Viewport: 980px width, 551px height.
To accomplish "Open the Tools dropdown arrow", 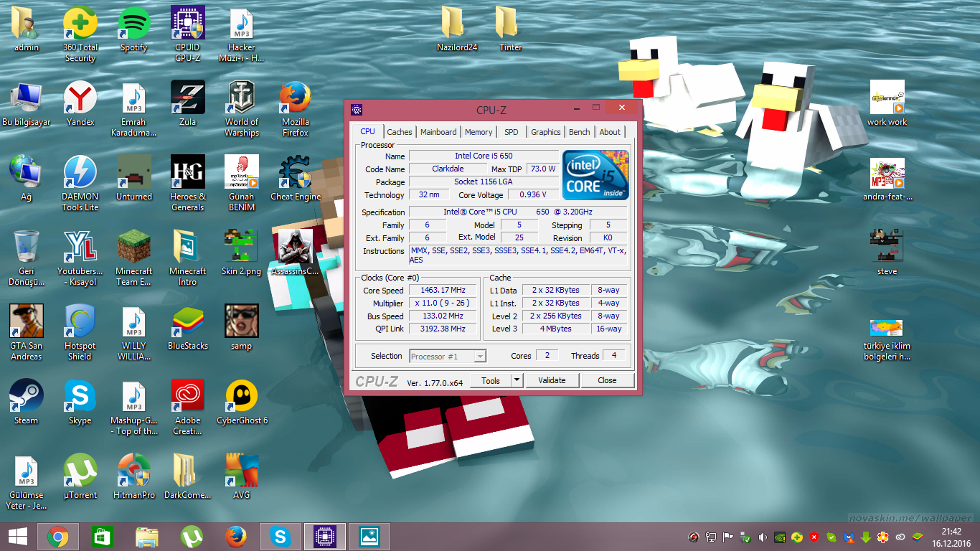I will pyautogui.click(x=517, y=381).
